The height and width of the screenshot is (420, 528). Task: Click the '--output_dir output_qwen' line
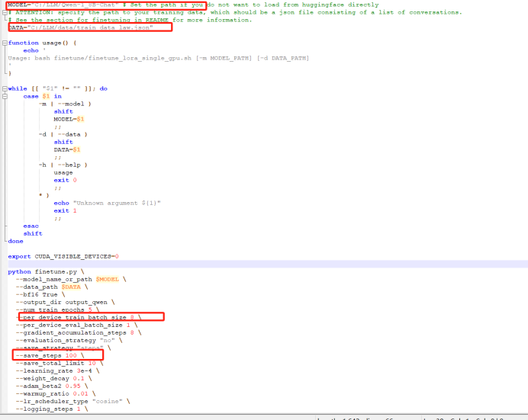pos(66,303)
